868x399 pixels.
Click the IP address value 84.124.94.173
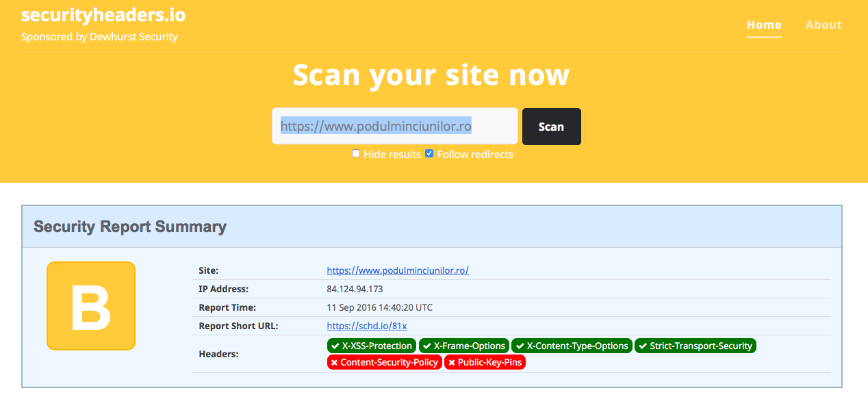355,289
